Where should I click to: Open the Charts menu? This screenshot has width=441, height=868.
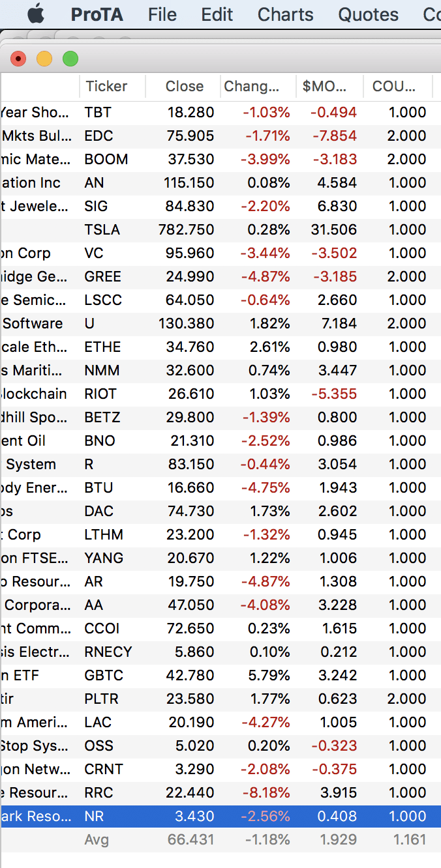[x=285, y=14]
